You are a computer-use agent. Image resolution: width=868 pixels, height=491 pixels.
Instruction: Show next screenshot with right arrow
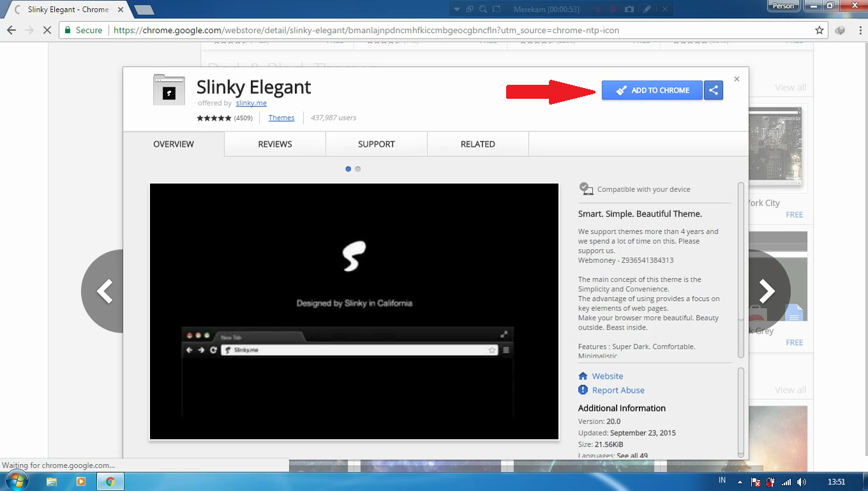pyautogui.click(x=767, y=291)
